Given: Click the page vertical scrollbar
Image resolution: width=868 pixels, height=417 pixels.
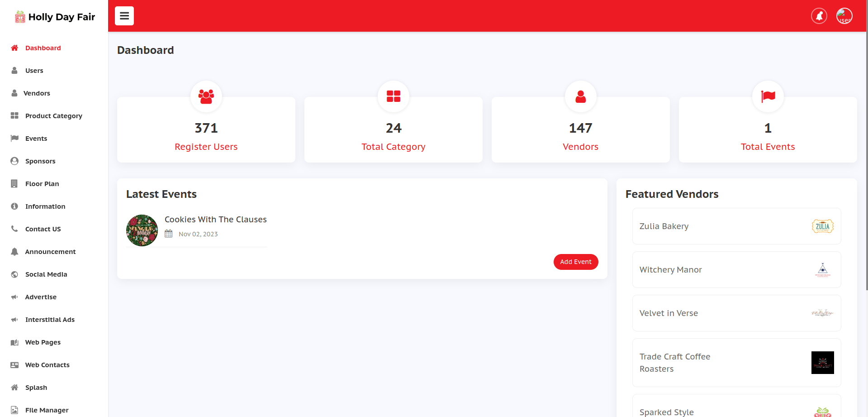Looking at the screenshot, I should tap(866, 145).
